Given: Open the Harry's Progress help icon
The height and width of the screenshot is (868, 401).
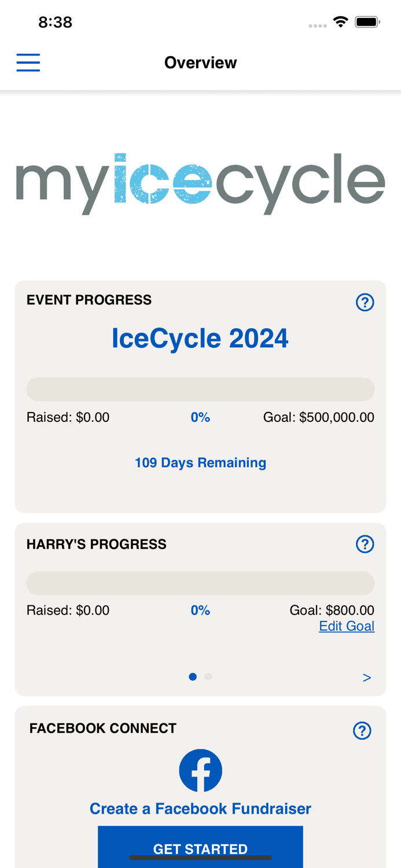Looking at the screenshot, I should [365, 544].
